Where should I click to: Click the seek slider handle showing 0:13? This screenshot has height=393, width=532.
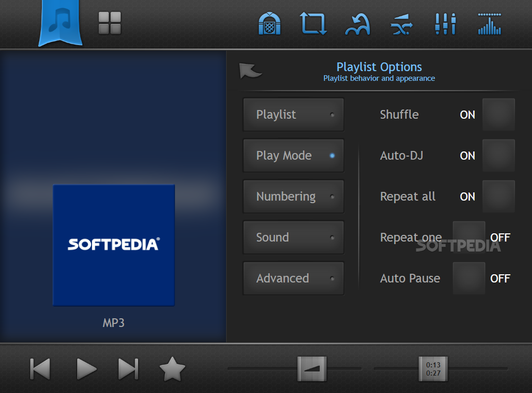[x=433, y=368]
